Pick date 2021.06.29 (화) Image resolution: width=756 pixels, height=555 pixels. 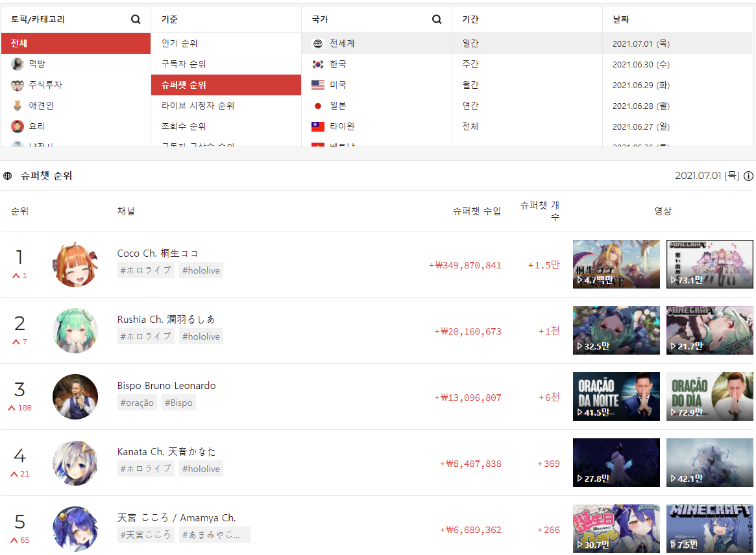tap(677, 85)
